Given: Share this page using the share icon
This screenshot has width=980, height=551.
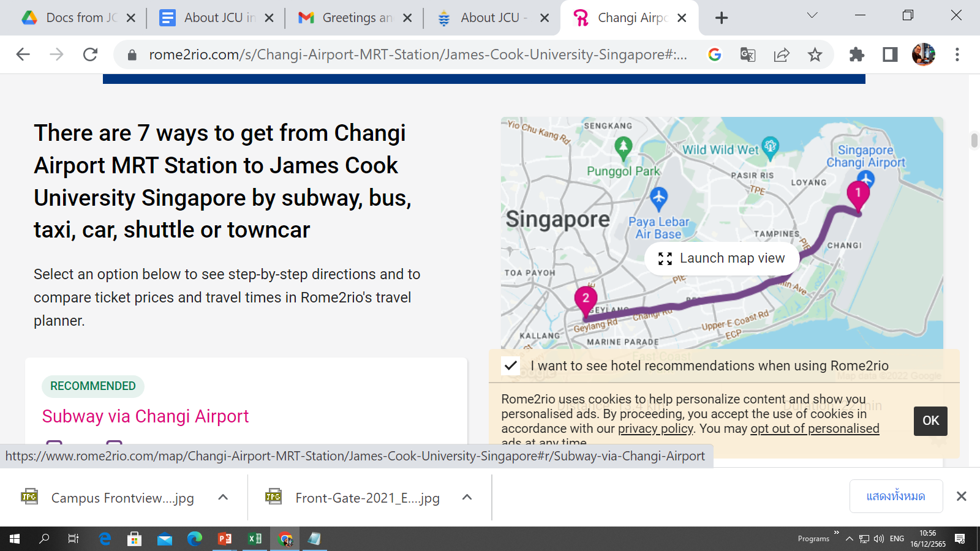Looking at the screenshot, I should tap(782, 54).
